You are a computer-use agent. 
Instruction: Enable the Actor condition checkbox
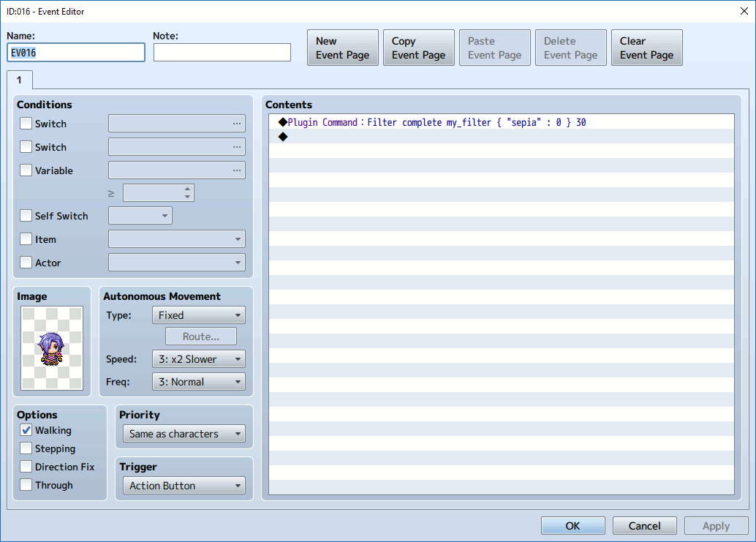26,263
